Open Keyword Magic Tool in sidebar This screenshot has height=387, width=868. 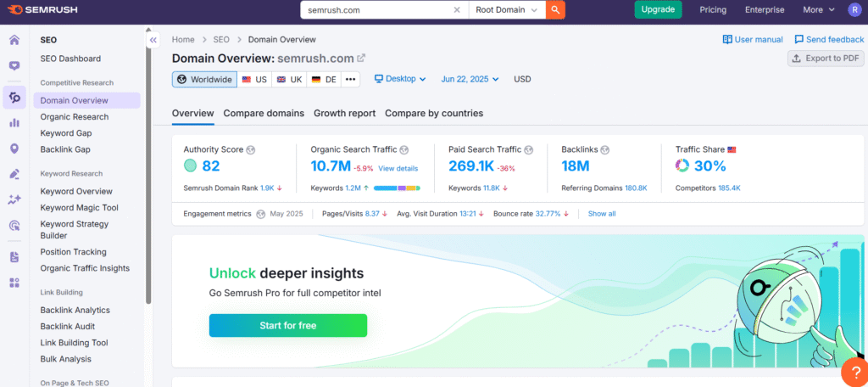coord(79,208)
